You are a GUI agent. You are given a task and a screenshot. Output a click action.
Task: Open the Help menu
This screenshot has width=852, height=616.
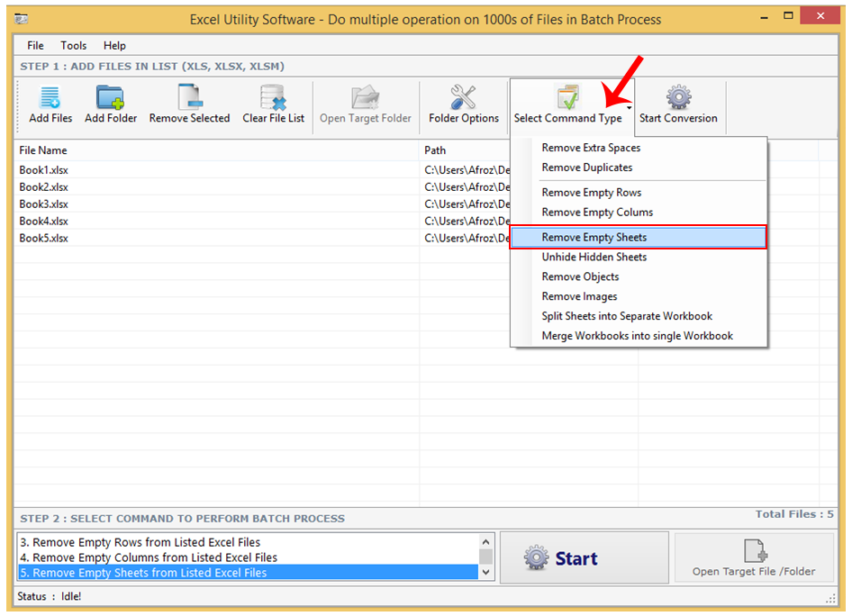pyautogui.click(x=114, y=46)
